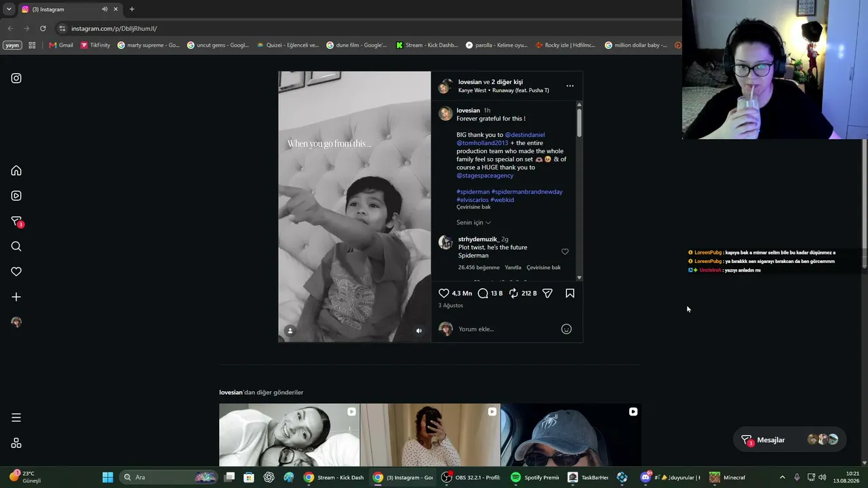Open the blue cap related post thumbnail
The height and width of the screenshot is (488, 868).
pos(571,435)
